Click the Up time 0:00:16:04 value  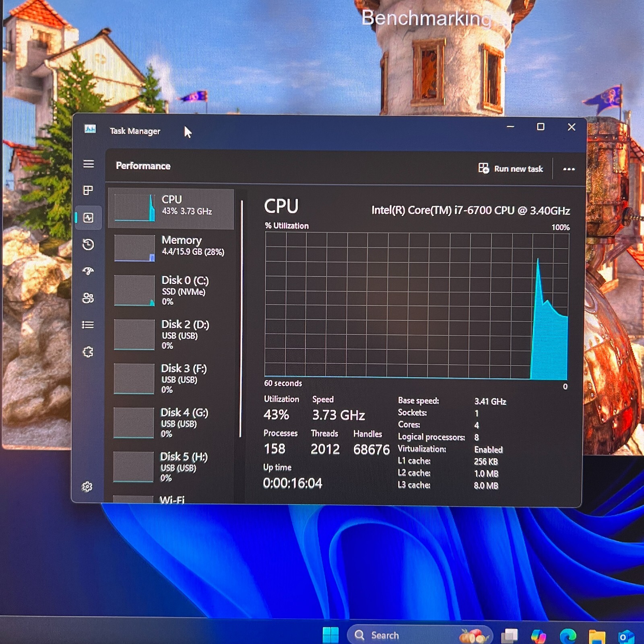click(x=293, y=483)
